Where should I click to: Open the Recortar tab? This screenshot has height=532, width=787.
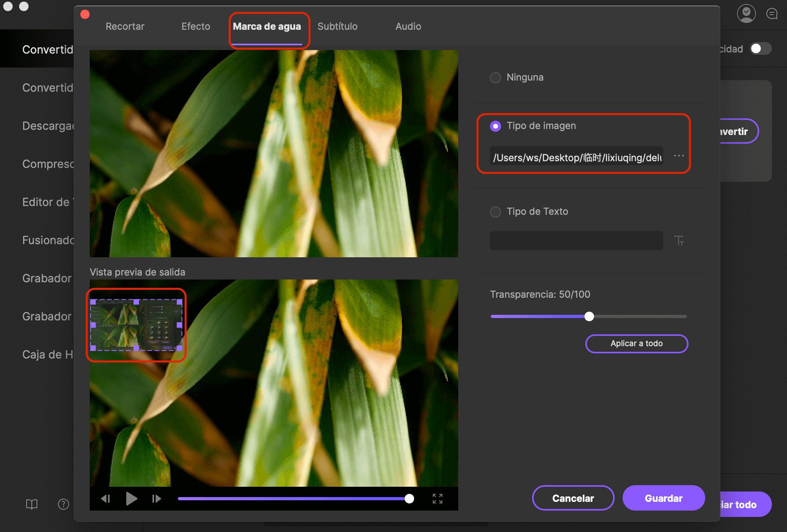(125, 26)
